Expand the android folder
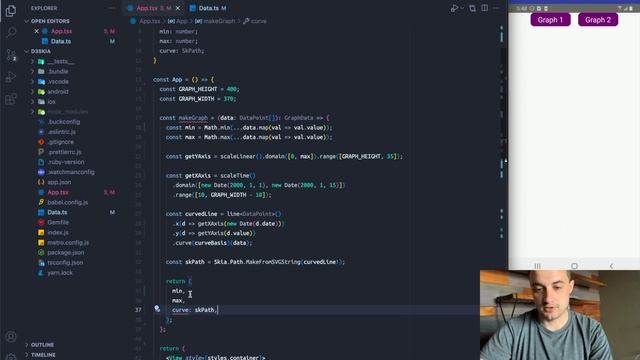Screen dimensions: 640x360 click(x=58, y=91)
